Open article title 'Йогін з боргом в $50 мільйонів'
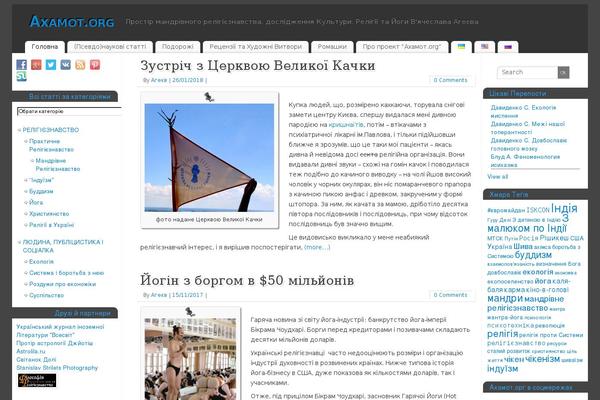This screenshot has width=600, height=400. (x=247, y=280)
